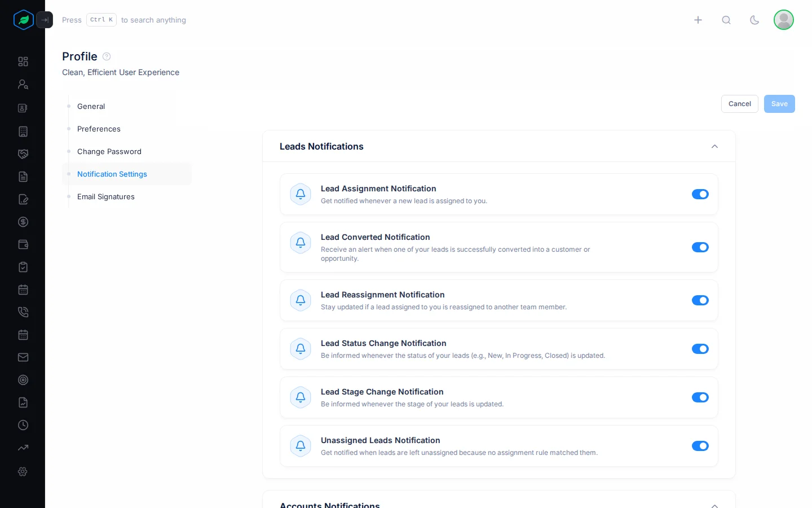Viewport: 812px width, 508px height.
Task: Disable the Lead Stage Change Notification toggle
Action: click(x=700, y=397)
